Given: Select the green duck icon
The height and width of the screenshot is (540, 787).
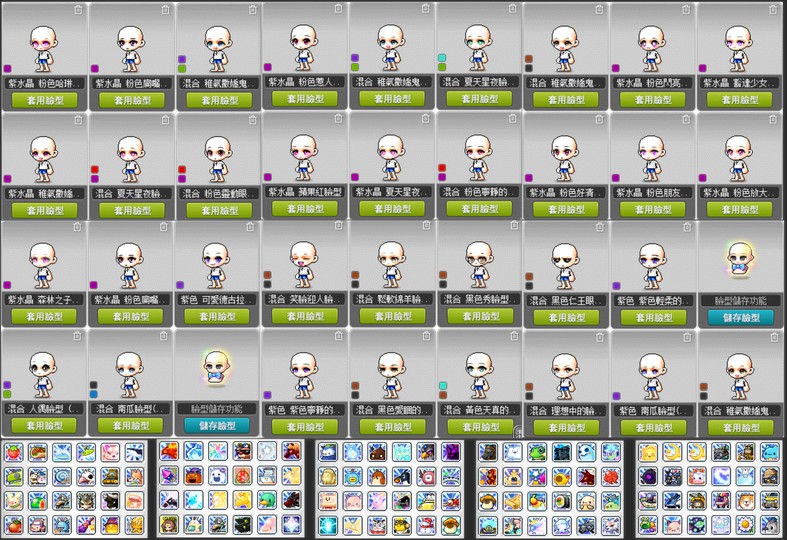Looking at the screenshot, I should 267,500.
